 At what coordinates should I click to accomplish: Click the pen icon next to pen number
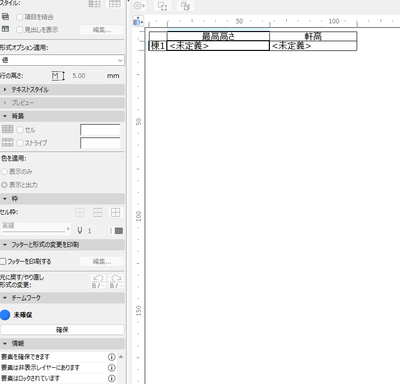click(x=80, y=230)
